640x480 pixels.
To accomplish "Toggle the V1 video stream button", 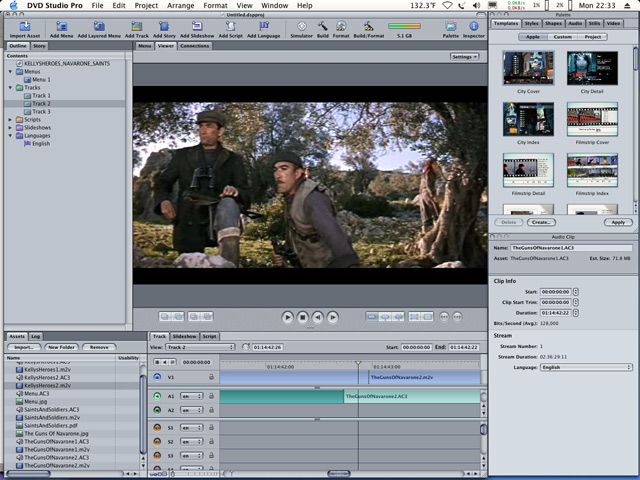I will [157, 377].
